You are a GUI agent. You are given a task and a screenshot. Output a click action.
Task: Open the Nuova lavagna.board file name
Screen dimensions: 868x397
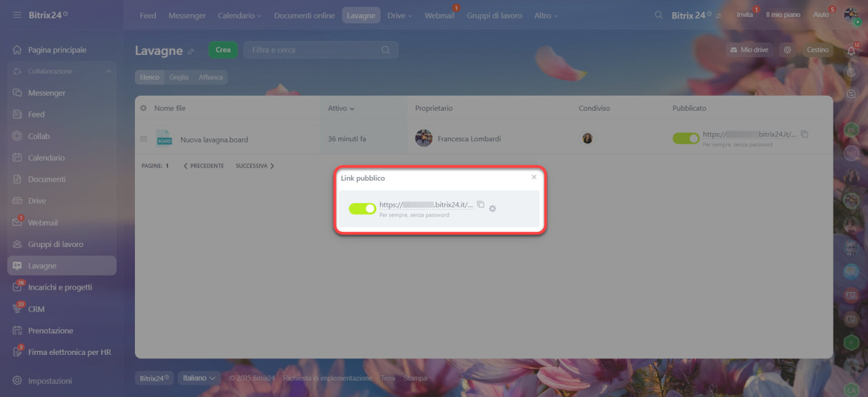(x=214, y=140)
